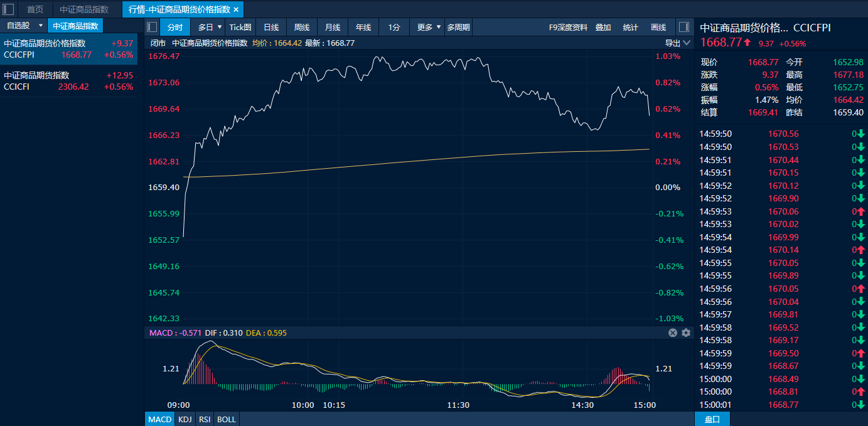The image size is (868, 426).
Task: Switch to the 首页 tab
Action: click(35, 9)
